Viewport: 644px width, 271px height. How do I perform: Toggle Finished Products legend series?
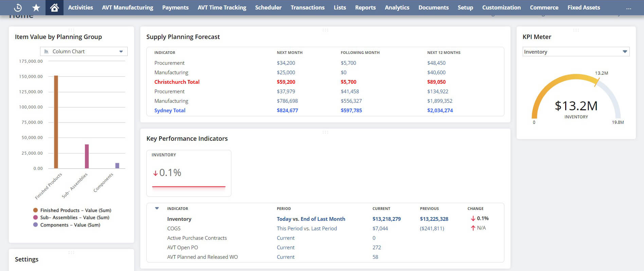(x=35, y=210)
